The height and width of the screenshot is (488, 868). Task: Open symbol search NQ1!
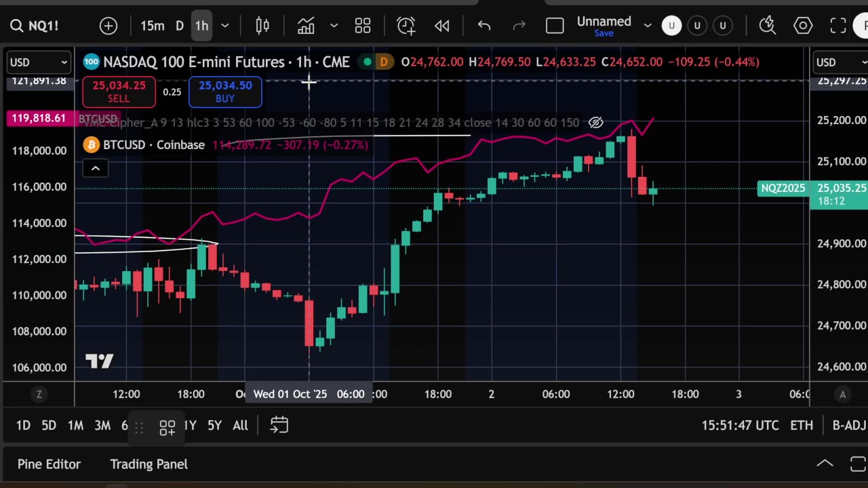(34, 26)
